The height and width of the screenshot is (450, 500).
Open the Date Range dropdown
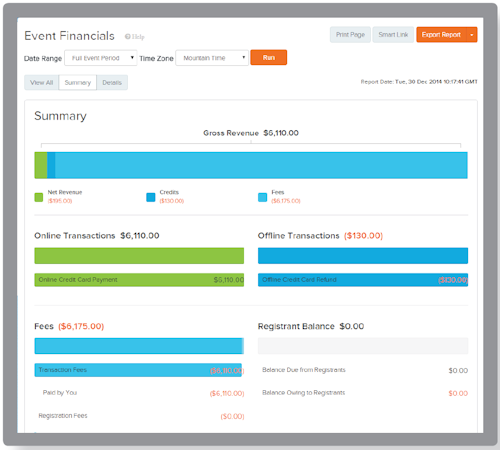(101, 58)
